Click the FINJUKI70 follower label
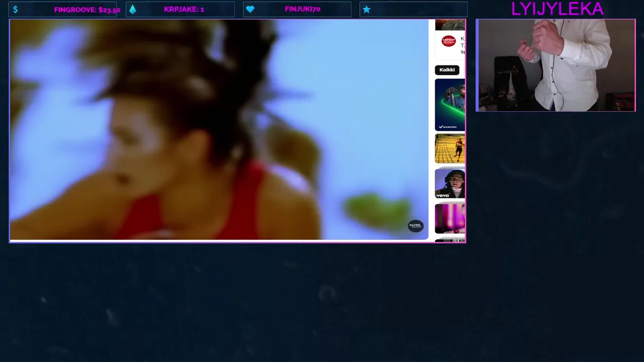The height and width of the screenshot is (362, 644). [x=302, y=10]
